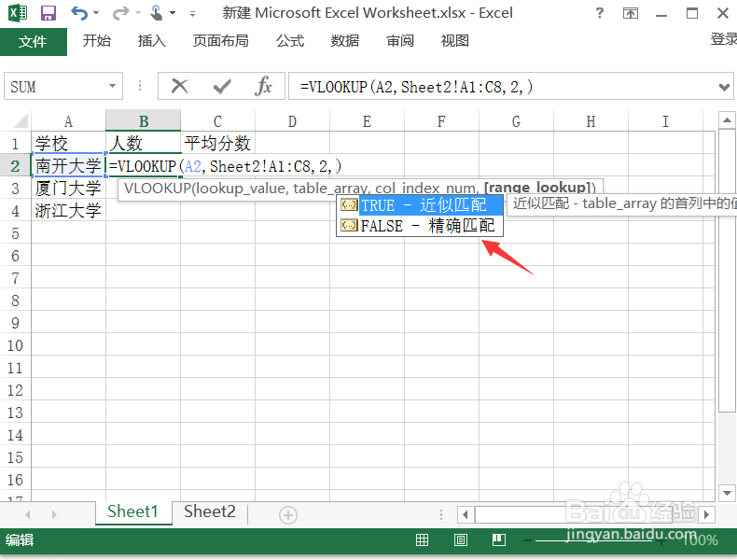
Task: Select row 10 header
Action: (15, 345)
